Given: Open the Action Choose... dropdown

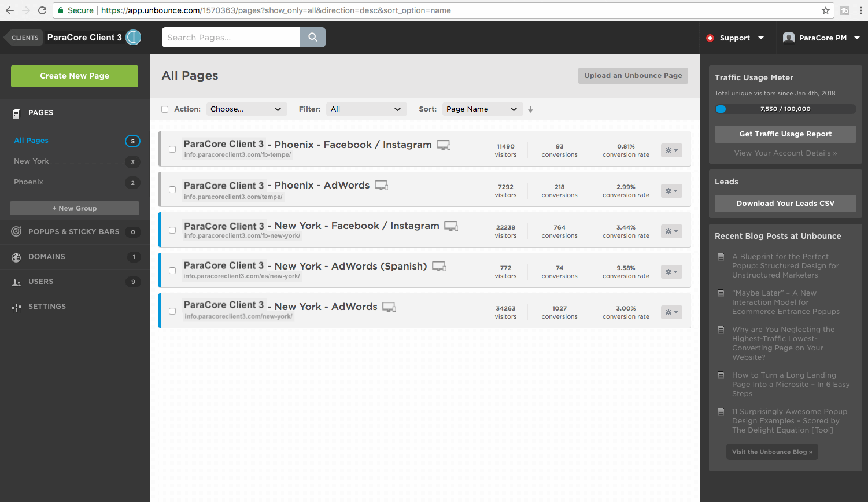Looking at the screenshot, I should click(x=246, y=109).
